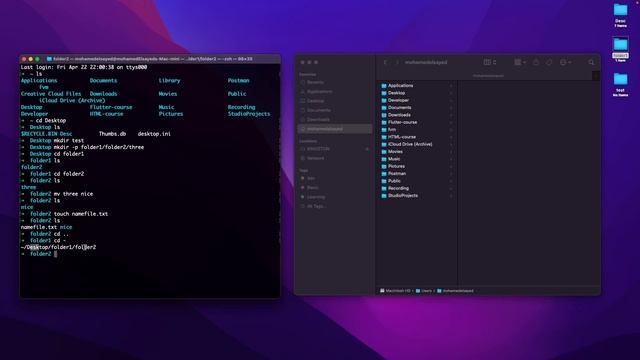Click "Thumbs.db" in Terminal output

click(112, 134)
